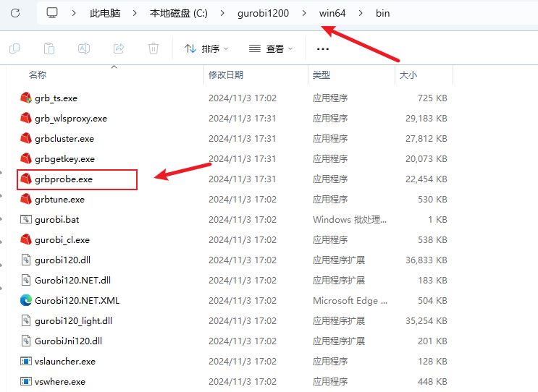Go to the win64 breadcrumb folder
This screenshot has width=538, height=392.
tap(332, 13)
